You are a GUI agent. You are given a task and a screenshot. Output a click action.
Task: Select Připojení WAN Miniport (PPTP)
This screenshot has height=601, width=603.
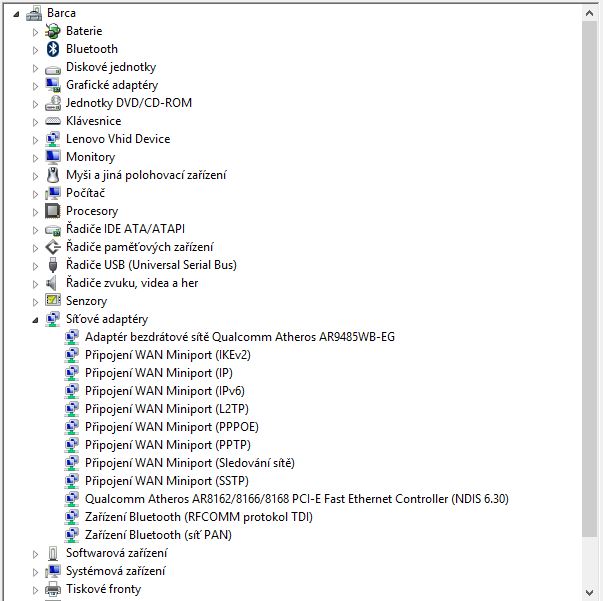point(168,445)
